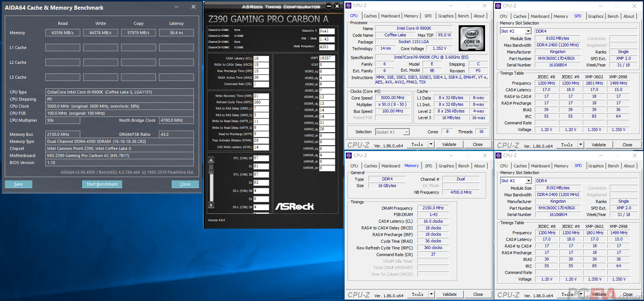
Task: Select the Graphics tab in the lower SPD window
Action: 596,166
